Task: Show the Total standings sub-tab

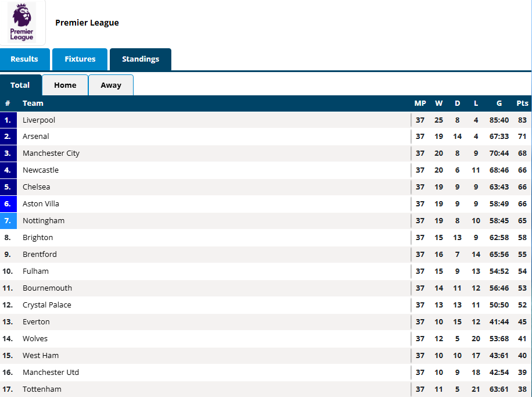Action: click(x=20, y=85)
